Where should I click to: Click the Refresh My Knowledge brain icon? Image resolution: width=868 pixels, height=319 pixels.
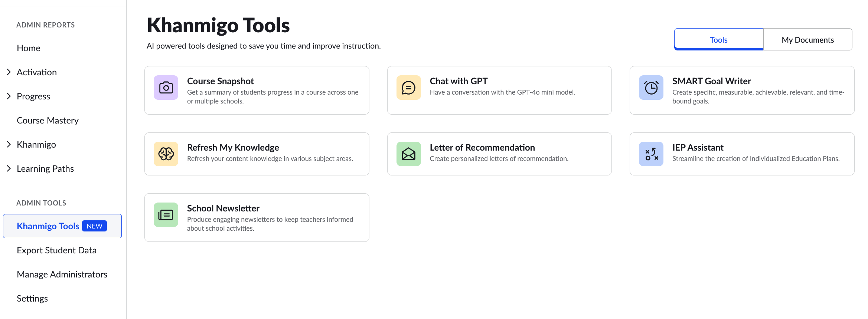[166, 154]
